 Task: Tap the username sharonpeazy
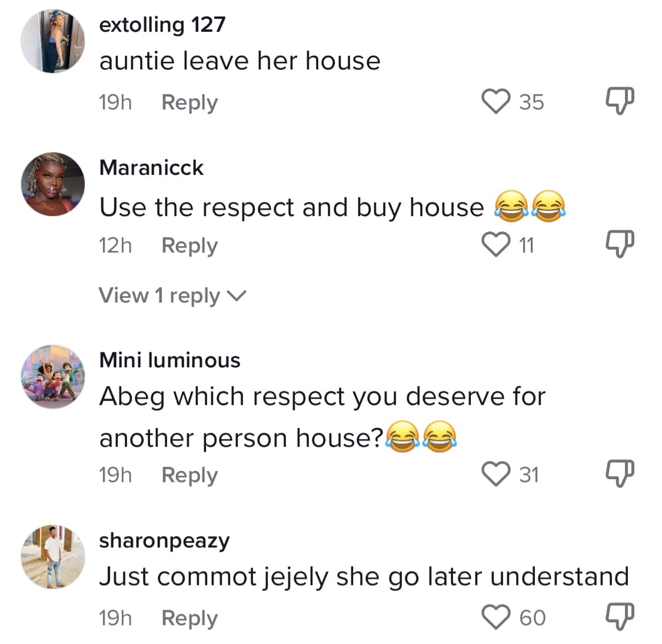pyautogui.click(x=164, y=540)
